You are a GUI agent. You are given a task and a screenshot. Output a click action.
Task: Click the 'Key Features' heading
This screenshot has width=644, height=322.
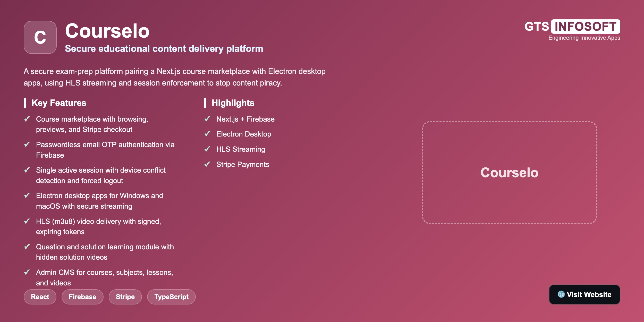coord(59,103)
